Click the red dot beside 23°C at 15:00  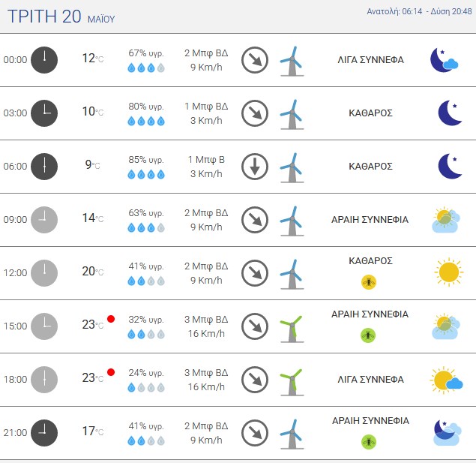(x=111, y=319)
